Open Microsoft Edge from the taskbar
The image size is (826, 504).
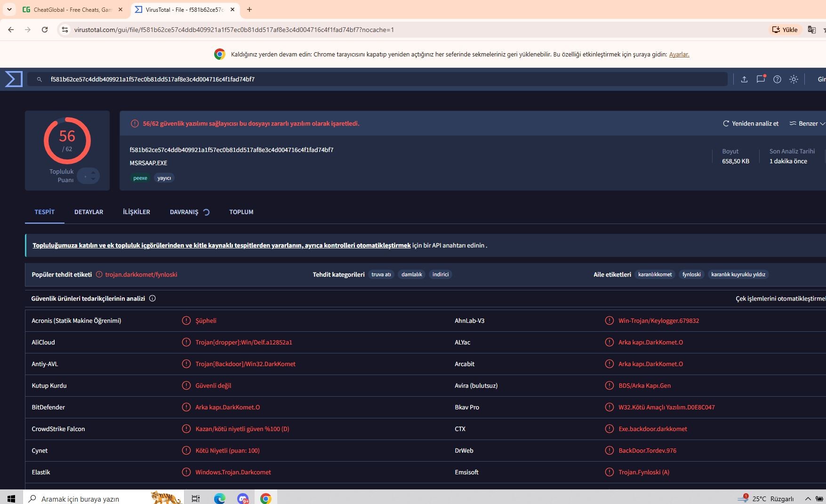pyautogui.click(x=219, y=498)
